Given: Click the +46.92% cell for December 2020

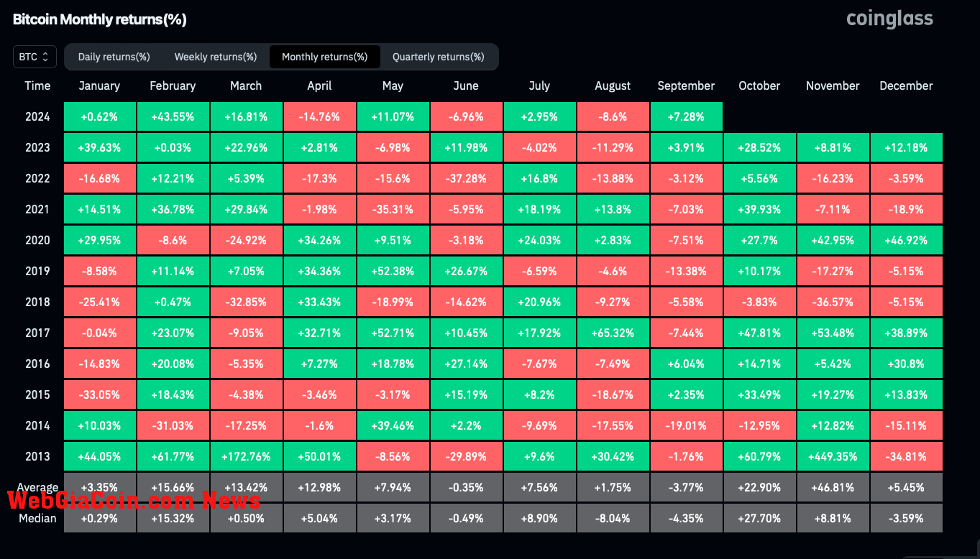Looking at the screenshot, I should point(906,240).
